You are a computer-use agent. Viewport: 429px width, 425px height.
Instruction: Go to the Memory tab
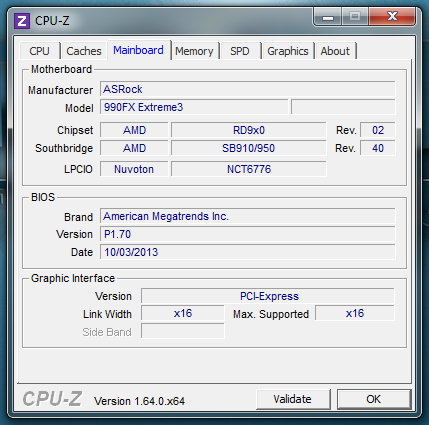pos(194,51)
